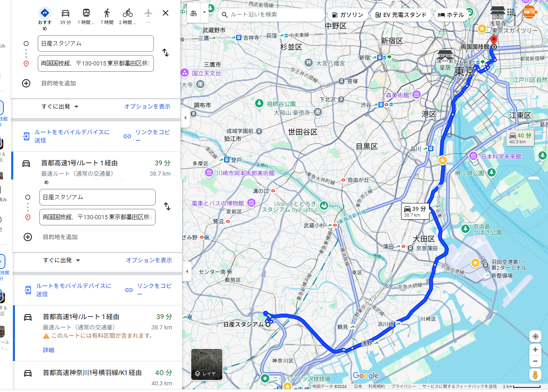Screen dimensions: 548x392
Task: Click the ニッパツ三ツ沢球技場 marker
Action: [265, 378]
